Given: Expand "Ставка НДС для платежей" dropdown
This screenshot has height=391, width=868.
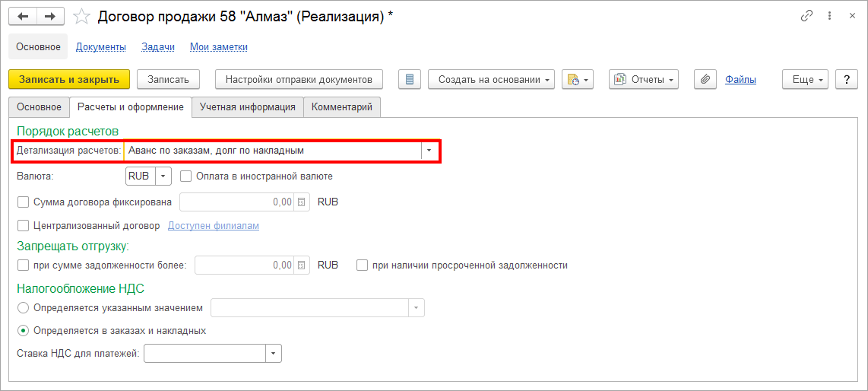Looking at the screenshot, I should 273,354.
